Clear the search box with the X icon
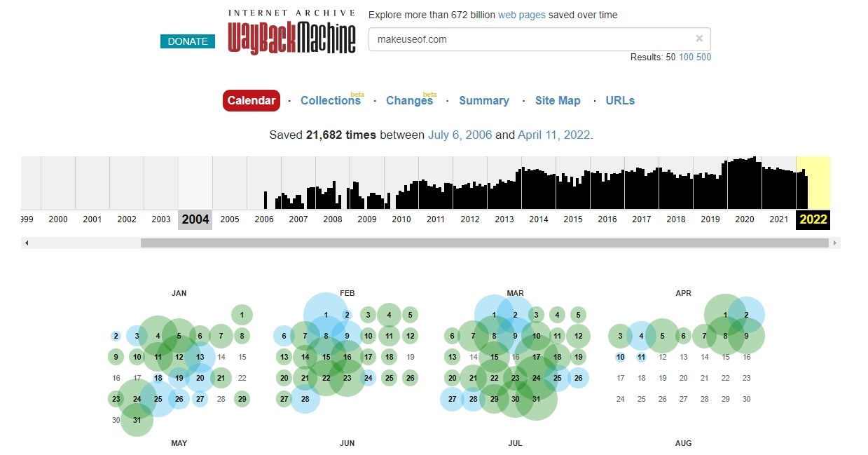The width and height of the screenshot is (868, 455). 698,39
